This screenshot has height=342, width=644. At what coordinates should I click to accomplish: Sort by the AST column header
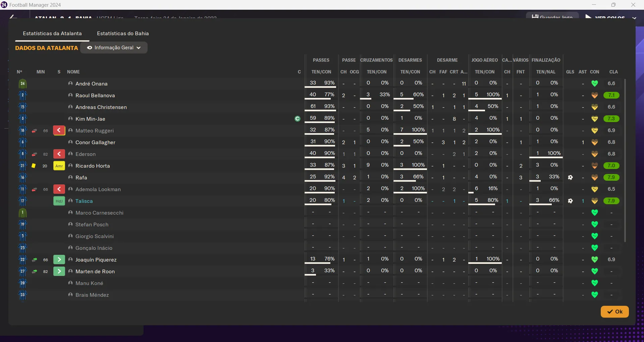tap(583, 72)
